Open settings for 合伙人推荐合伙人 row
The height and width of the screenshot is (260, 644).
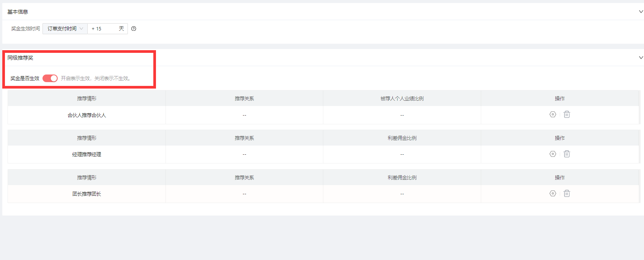[x=553, y=114]
